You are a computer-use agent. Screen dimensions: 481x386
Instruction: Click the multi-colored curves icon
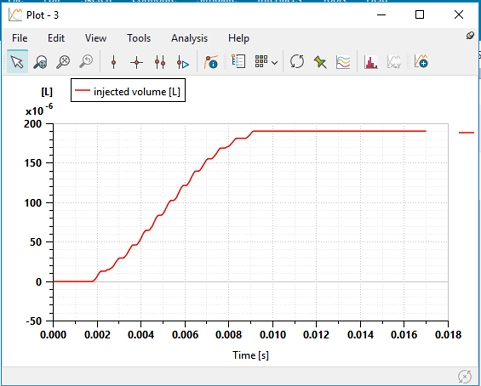click(343, 62)
